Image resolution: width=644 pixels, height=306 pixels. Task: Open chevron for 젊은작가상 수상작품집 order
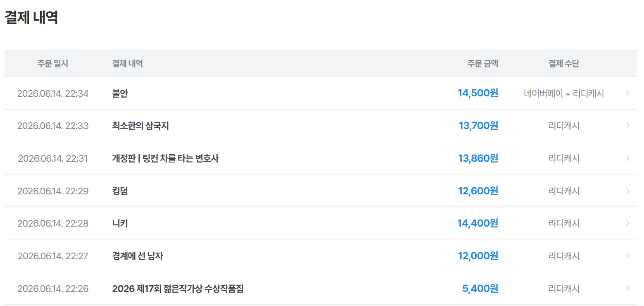[627, 288]
